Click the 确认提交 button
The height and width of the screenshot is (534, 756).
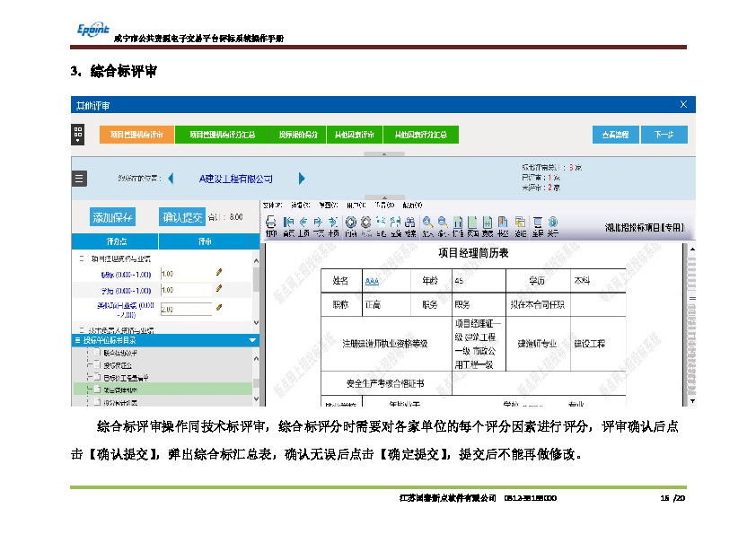coord(181,217)
